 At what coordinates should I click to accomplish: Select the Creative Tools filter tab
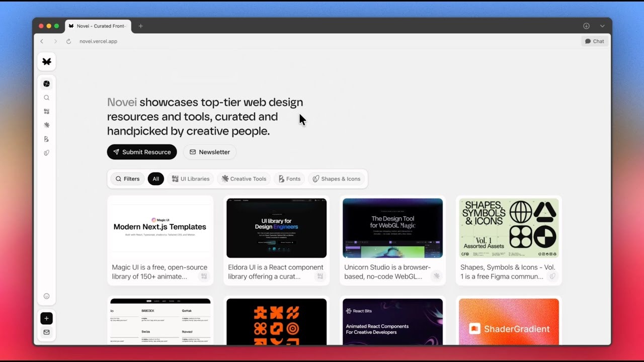[244, 178]
